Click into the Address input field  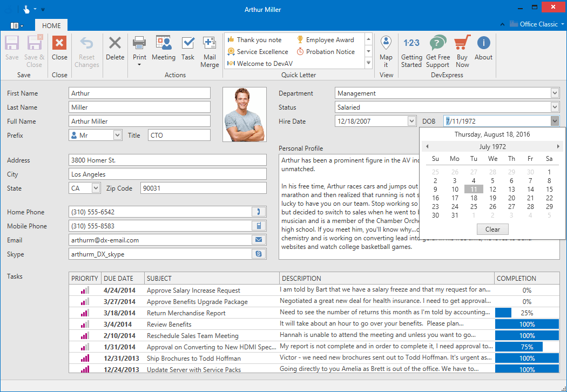tap(167, 160)
